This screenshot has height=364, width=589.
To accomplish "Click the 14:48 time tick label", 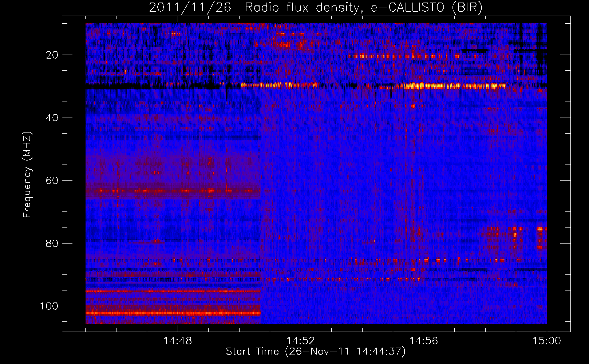I will pos(178,341).
